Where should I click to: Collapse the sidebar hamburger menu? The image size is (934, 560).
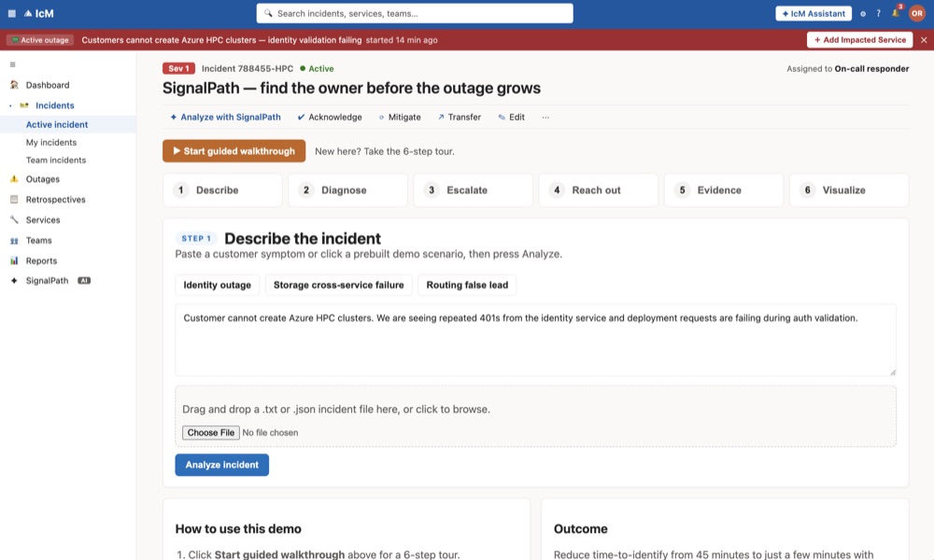pos(12,64)
